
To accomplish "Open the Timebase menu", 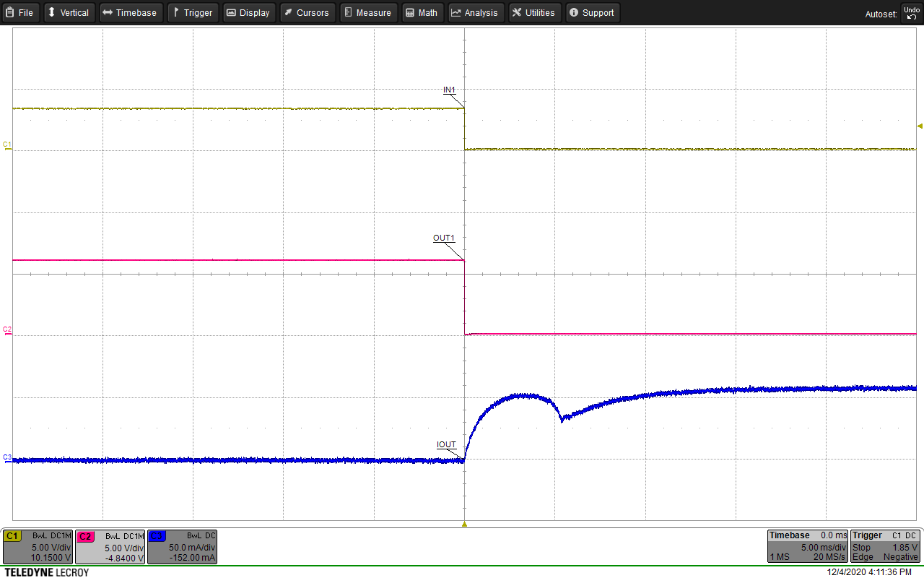I will click(131, 12).
